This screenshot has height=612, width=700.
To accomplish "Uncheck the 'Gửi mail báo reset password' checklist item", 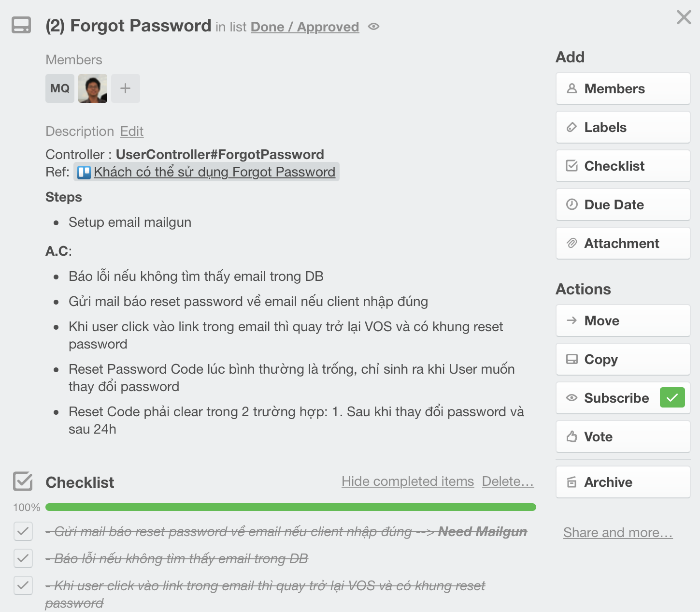I will (23, 531).
